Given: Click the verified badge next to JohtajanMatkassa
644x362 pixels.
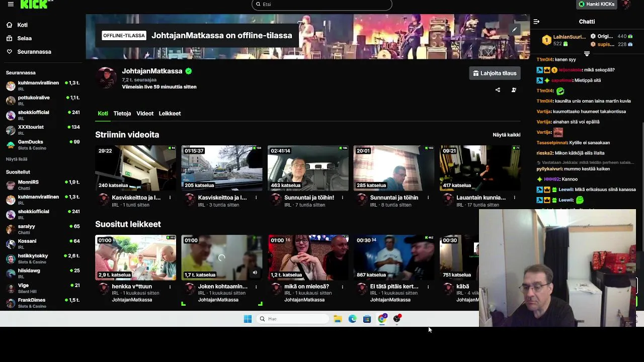Looking at the screenshot, I should pyautogui.click(x=188, y=71).
